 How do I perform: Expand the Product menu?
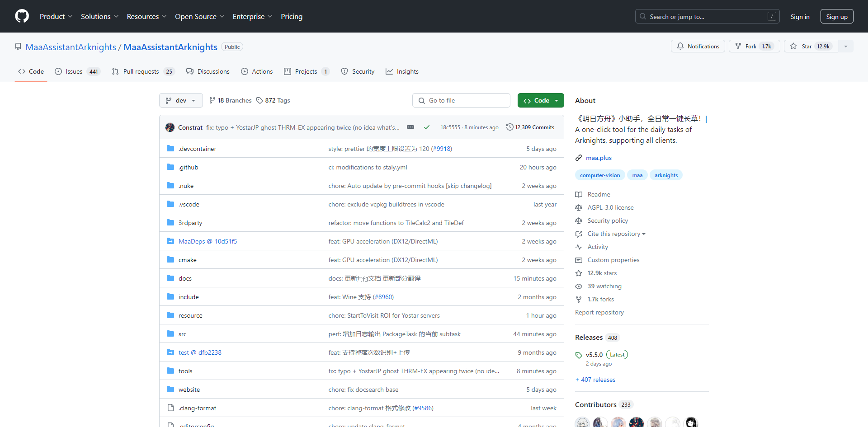tap(56, 16)
